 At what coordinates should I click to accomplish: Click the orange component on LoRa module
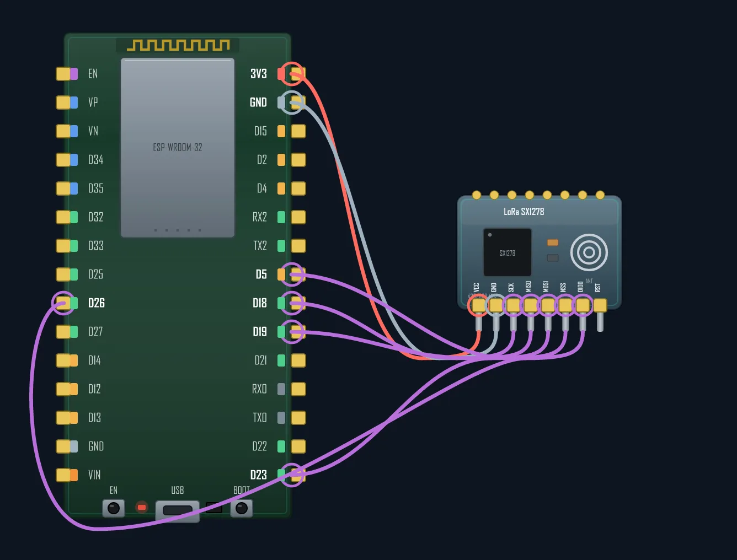[553, 243]
